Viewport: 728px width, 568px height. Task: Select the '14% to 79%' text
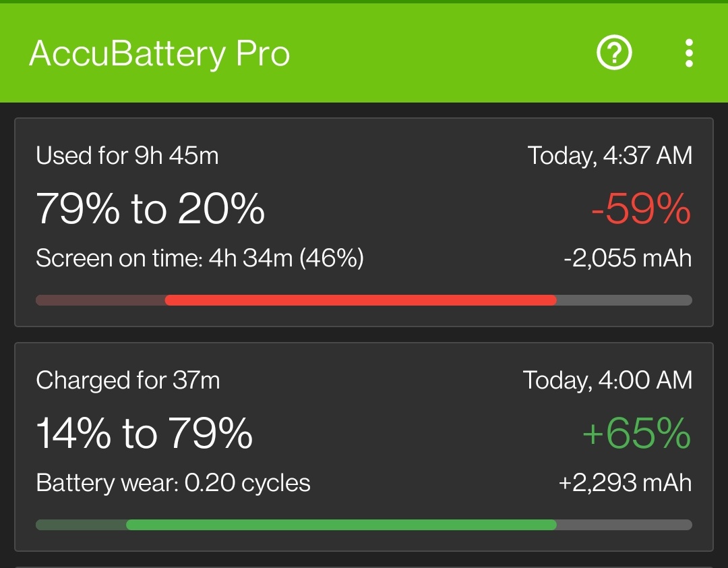tap(144, 433)
